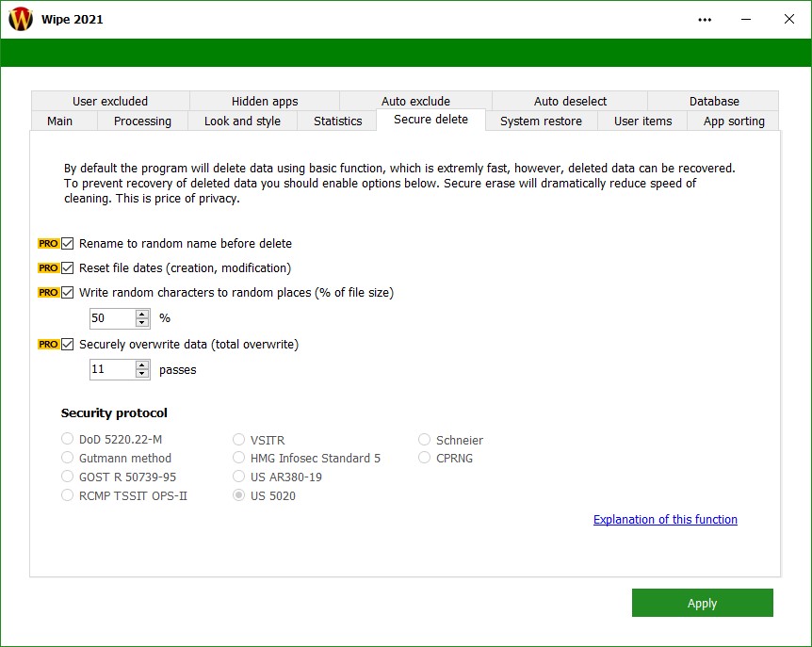Switch to the System restore tab
The height and width of the screenshot is (647, 812).
click(x=541, y=121)
